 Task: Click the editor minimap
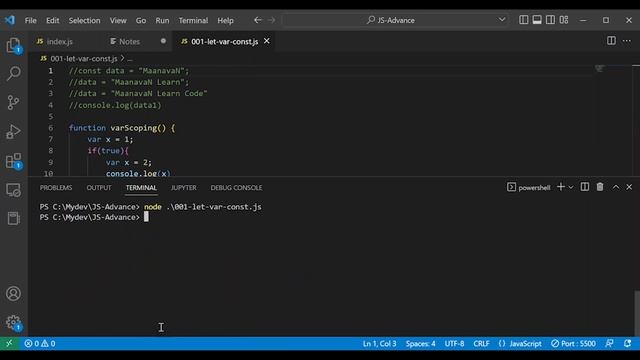click(x=599, y=68)
